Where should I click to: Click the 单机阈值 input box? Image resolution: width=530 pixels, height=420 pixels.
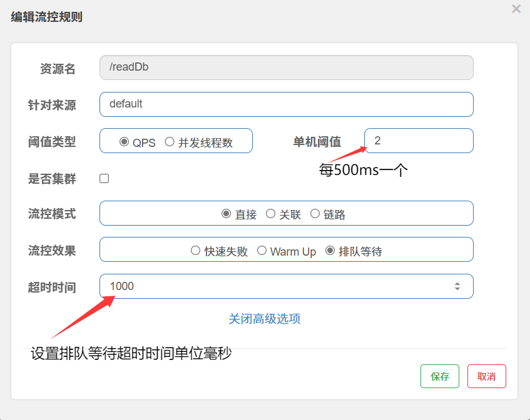point(418,141)
